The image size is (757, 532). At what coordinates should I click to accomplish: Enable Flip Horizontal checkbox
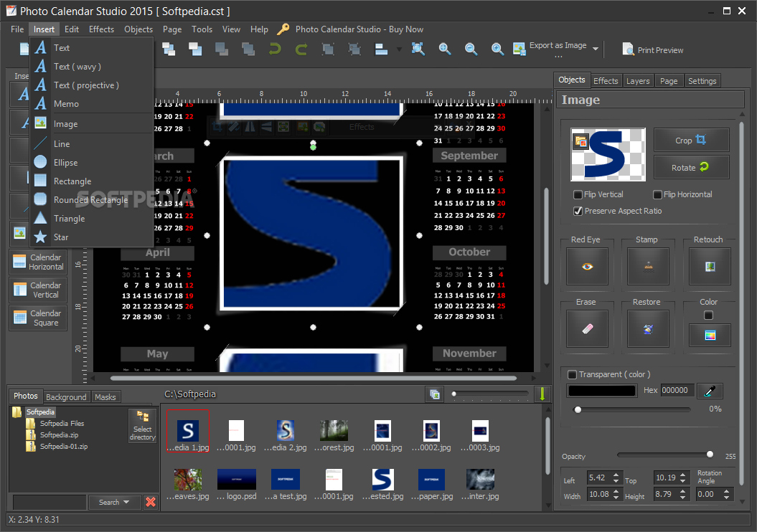coord(657,194)
